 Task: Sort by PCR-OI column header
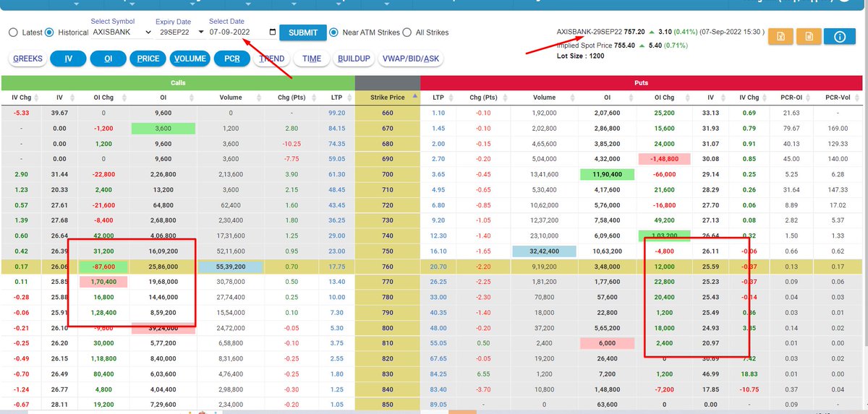pyautogui.click(x=791, y=97)
